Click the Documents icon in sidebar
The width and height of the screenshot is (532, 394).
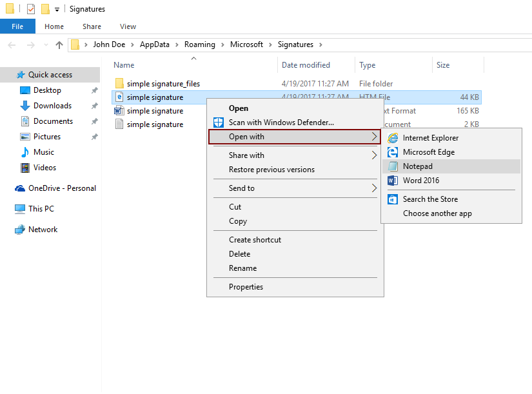coord(25,121)
